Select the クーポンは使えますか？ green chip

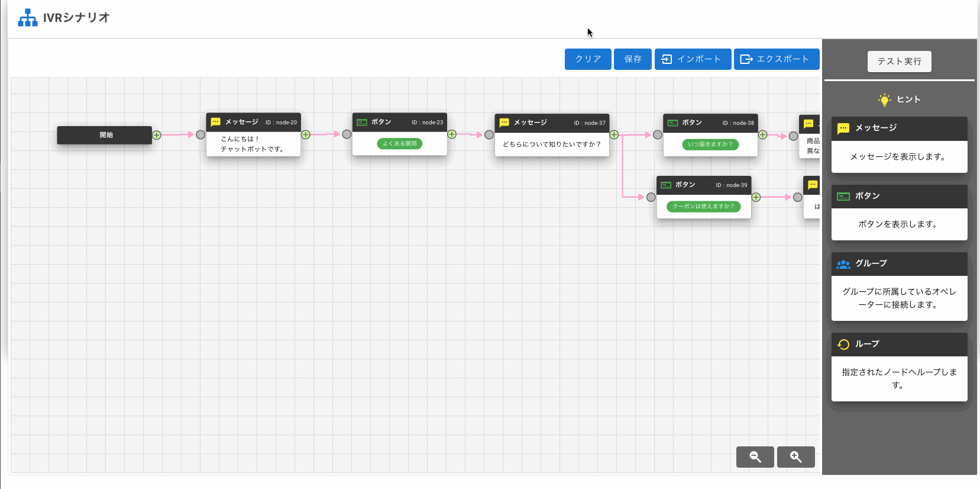(x=703, y=206)
